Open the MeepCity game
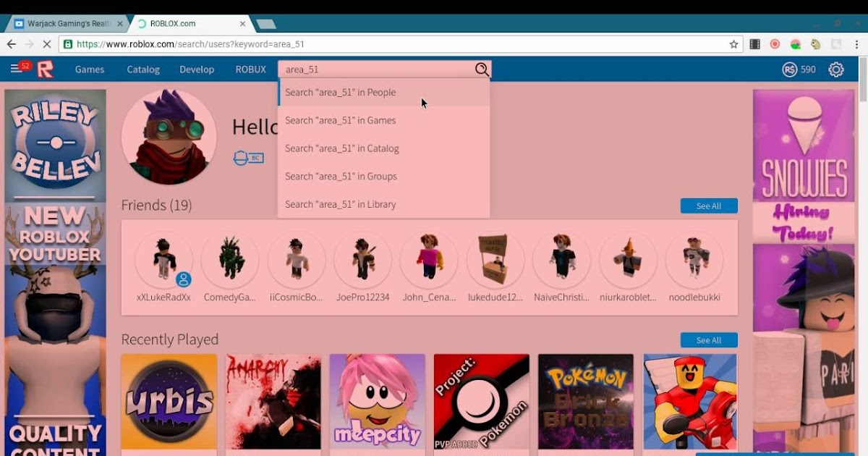The height and width of the screenshot is (456, 868). (378, 402)
